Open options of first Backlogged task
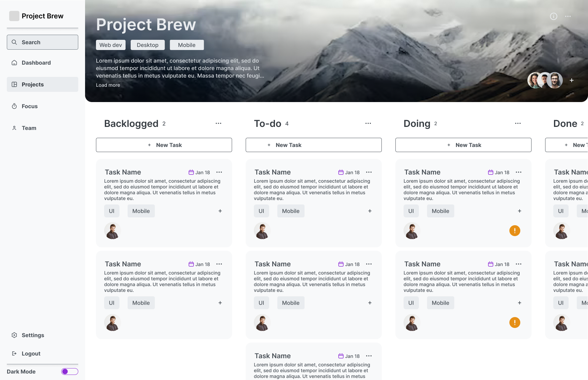Screen dimensions: 588x380 click(219, 172)
